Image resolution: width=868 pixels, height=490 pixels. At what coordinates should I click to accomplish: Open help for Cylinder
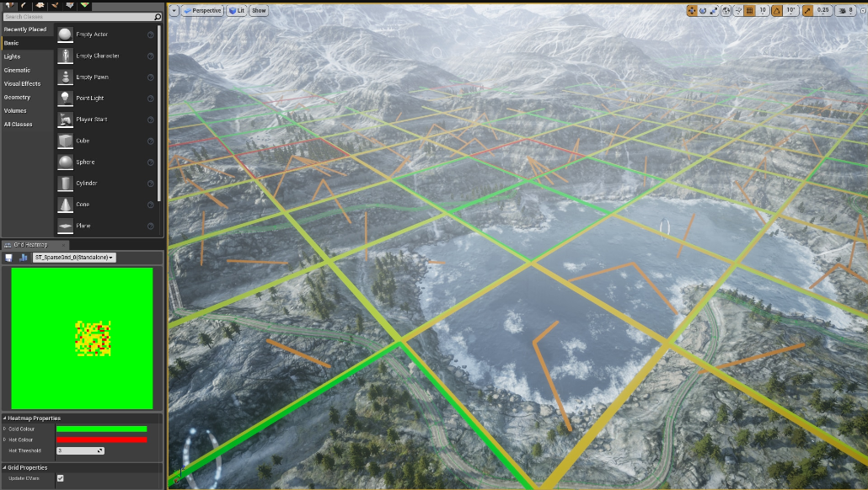click(x=151, y=184)
